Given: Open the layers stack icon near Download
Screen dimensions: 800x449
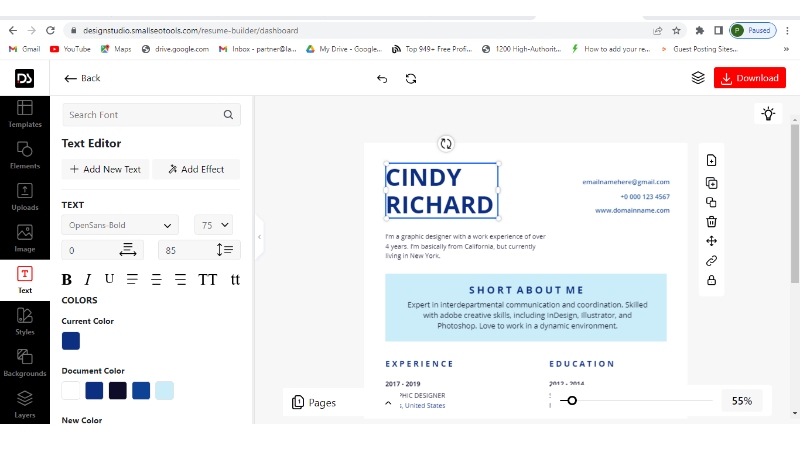Looking at the screenshot, I should click(x=698, y=78).
